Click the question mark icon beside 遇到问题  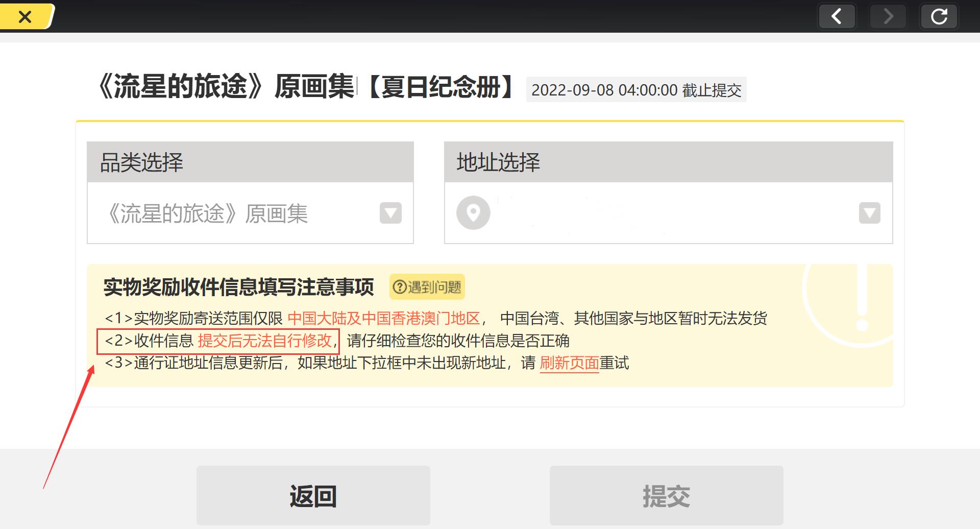(x=400, y=287)
